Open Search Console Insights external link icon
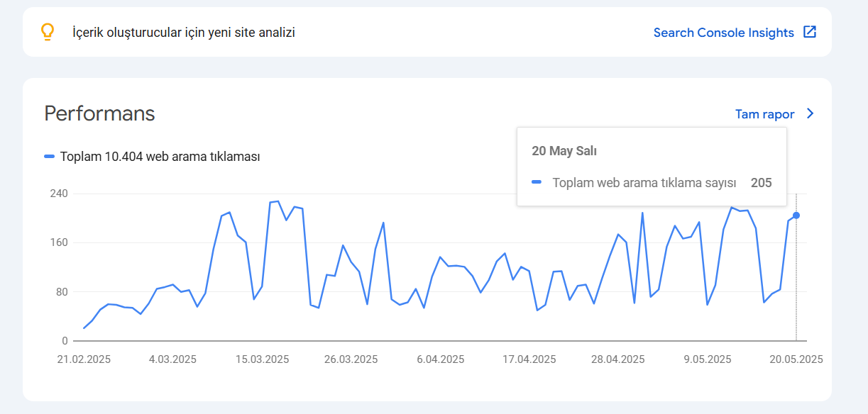This screenshot has width=868, height=414. point(810,32)
